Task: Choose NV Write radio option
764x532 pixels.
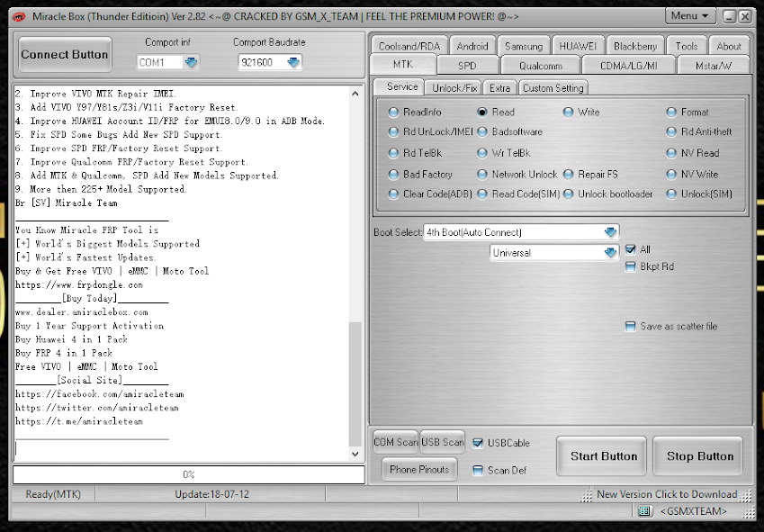Action: tap(692, 175)
